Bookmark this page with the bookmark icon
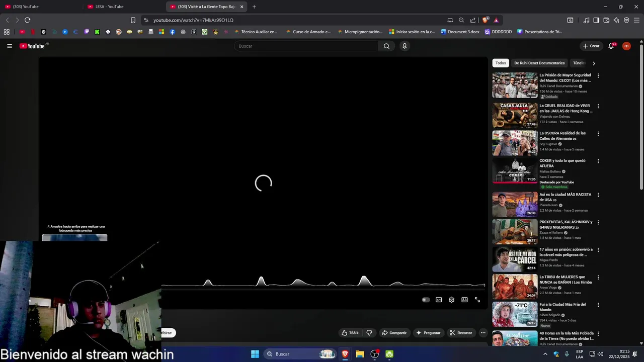The image size is (644, 362). (x=133, y=20)
